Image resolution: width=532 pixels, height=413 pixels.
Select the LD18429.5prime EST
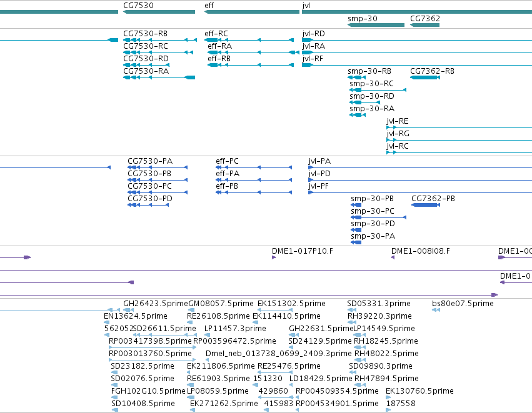(291, 385)
